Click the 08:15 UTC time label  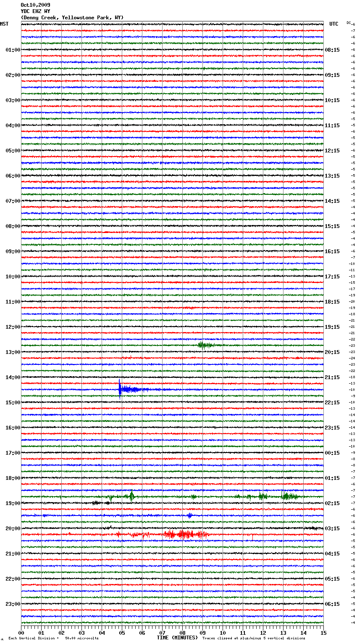(x=332, y=50)
